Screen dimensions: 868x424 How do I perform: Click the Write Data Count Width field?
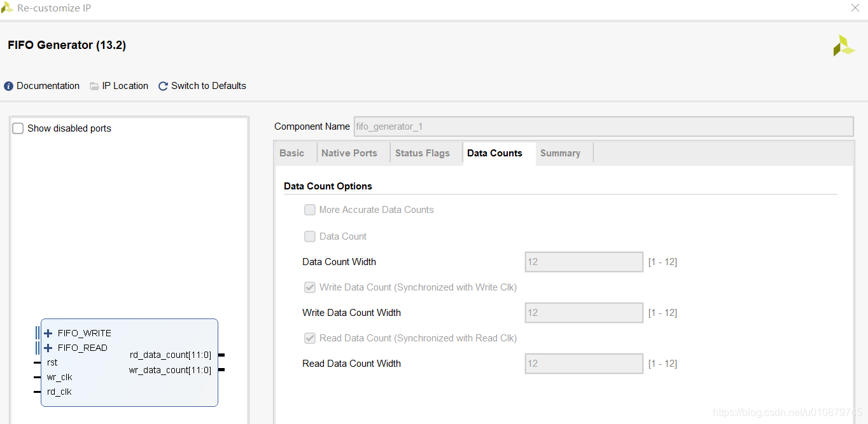coord(584,313)
